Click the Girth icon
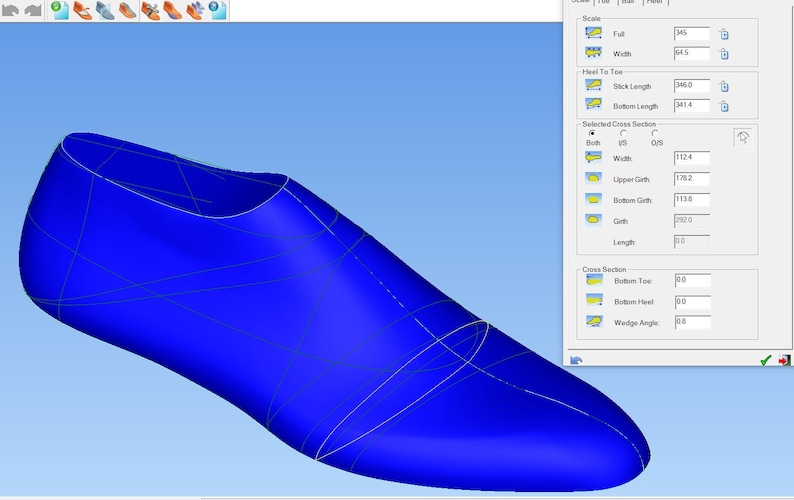The height and width of the screenshot is (500, 794). click(x=593, y=220)
